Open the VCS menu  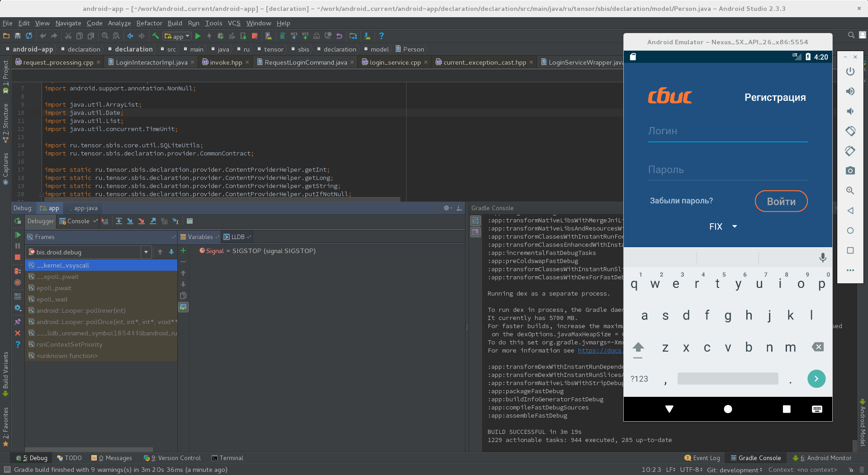click(x=234, y=23)
